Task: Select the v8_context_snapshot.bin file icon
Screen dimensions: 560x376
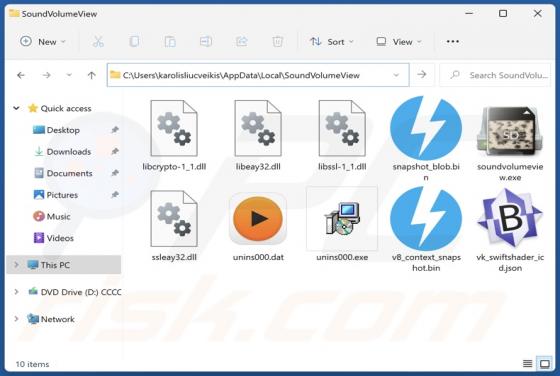Action: tap(426, 218)
